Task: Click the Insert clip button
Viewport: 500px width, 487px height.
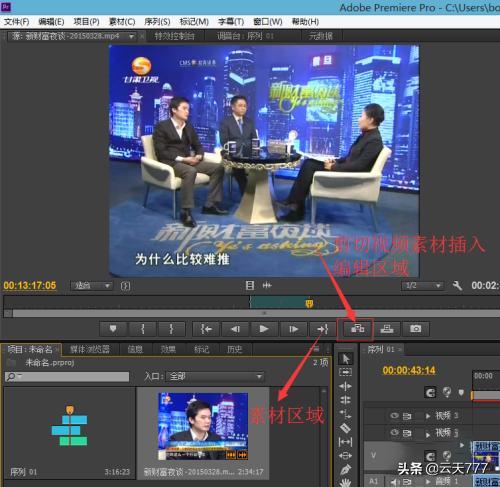Action: coord(357,329)
